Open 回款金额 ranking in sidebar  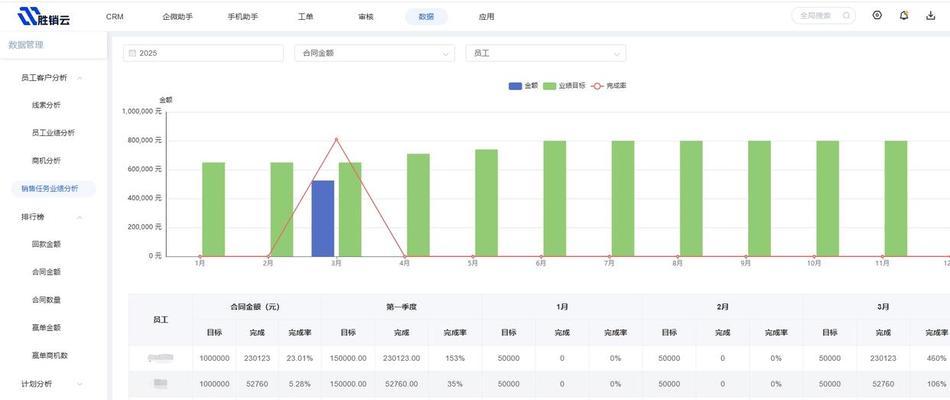click(x=47, y=245)
